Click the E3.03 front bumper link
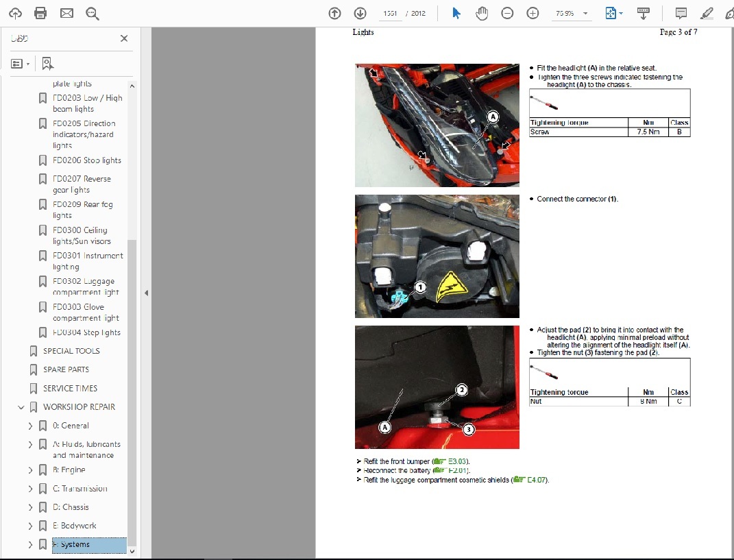Image resolution: width=734 pixels, height=560 pixels. click(457, 461)
